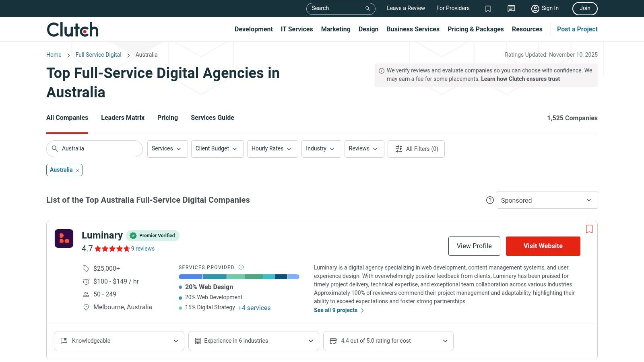
Task: Expand the Knowledgeable review highlight
Action: 119,341
